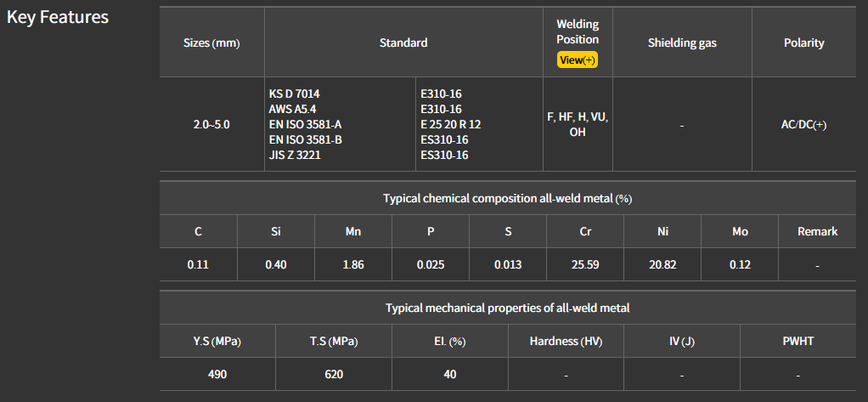The image size is (868, 402).
Task: Select the Shielding gas column header
Action: [x=682, y=42]
